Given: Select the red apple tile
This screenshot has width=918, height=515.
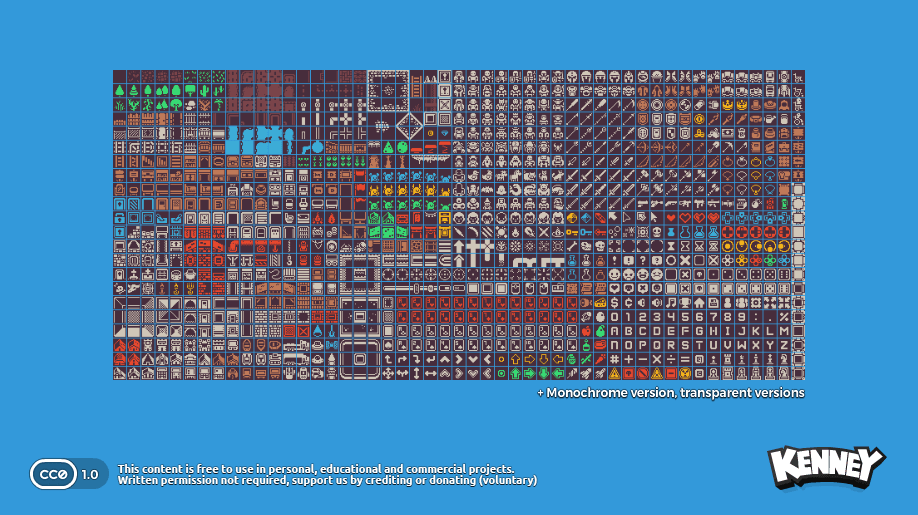Looking at the screenshot, I should tap(587, 331).
